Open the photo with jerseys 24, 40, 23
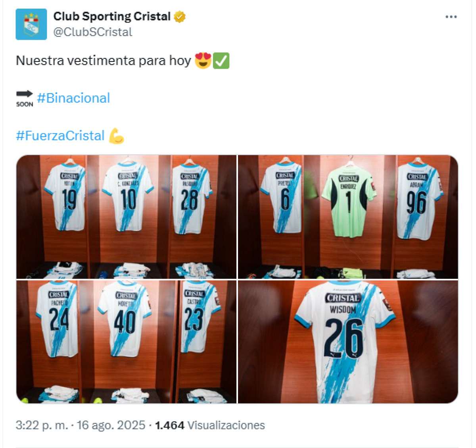 127,342
